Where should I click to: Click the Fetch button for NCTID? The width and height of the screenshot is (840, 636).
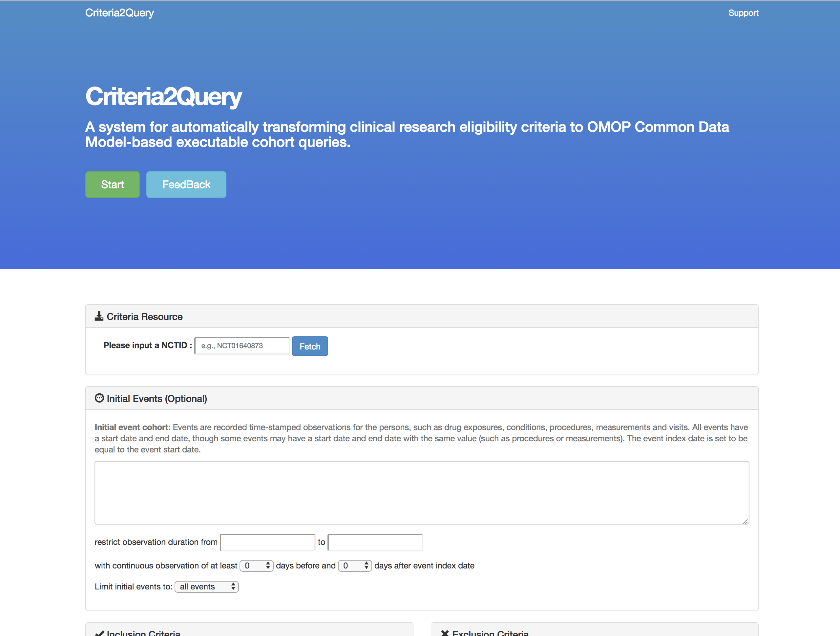[310, 346]
